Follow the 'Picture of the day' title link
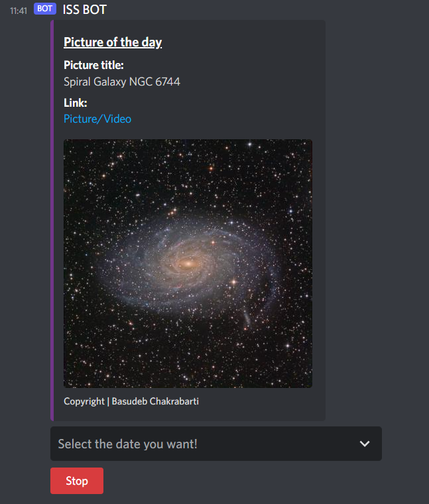This screenshot has height=504, width=429. pos(113,42)
